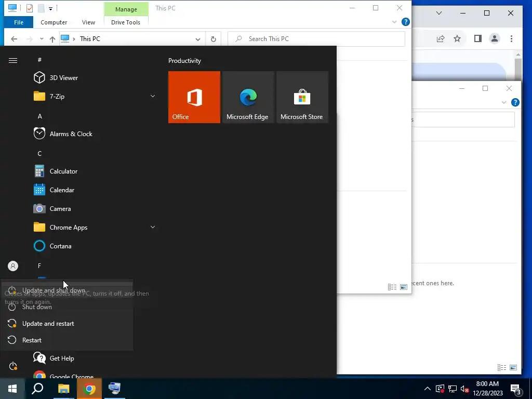Click the Windows Start button
Image resolution: width=532 pixels, height=399 pixels.
pos(12,388)
